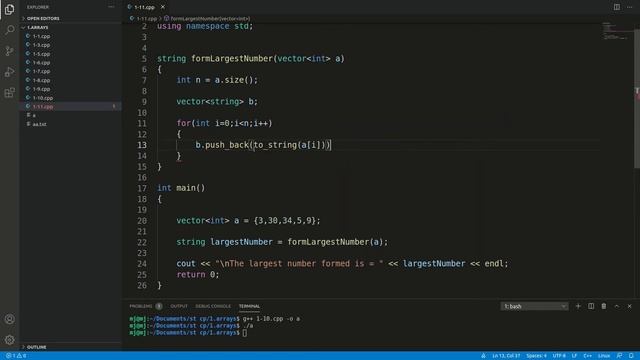Click Ln 13 cursor position in status bar
This screenshot has height=360, width=640.
pos(506,356)
